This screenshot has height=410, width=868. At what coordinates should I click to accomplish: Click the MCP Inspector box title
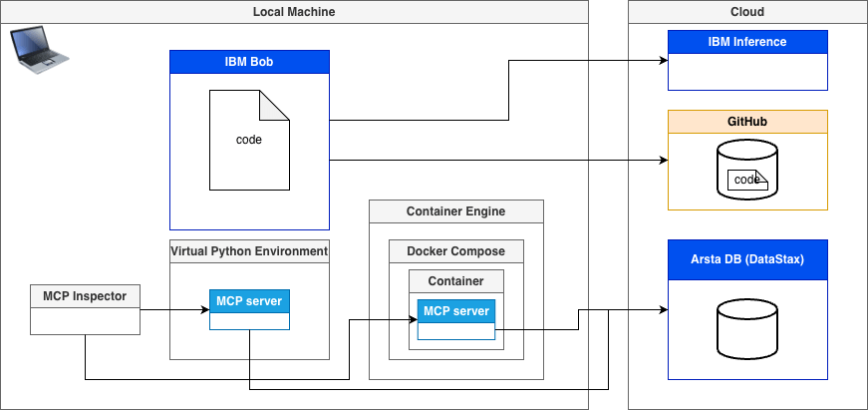pyautogui.click(x=85, y=295)
